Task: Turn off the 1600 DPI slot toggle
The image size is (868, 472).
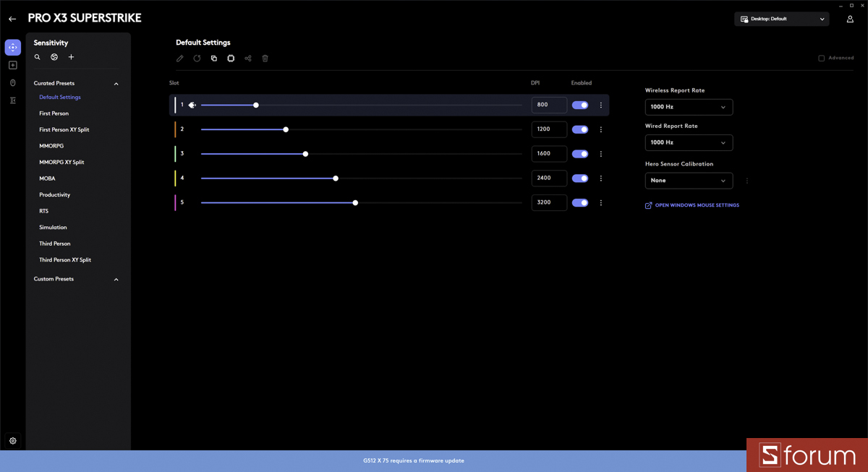Action: point(580,154)
